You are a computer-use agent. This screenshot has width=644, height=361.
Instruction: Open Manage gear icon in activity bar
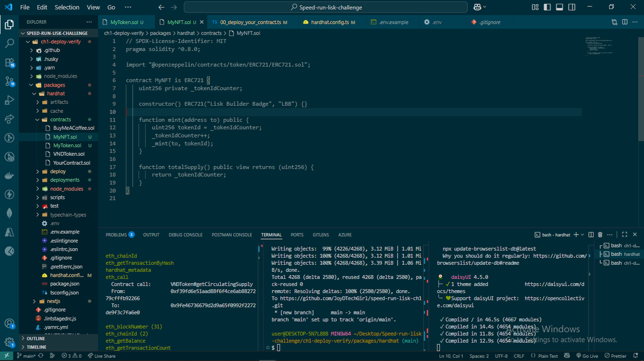(9, 342)
